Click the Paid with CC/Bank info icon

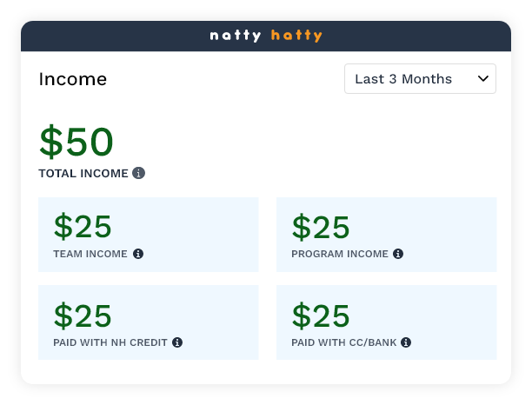pyautogui.click(x=406, y=342)
